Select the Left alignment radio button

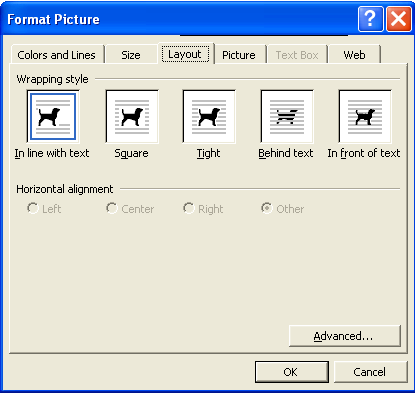[33, 208]
